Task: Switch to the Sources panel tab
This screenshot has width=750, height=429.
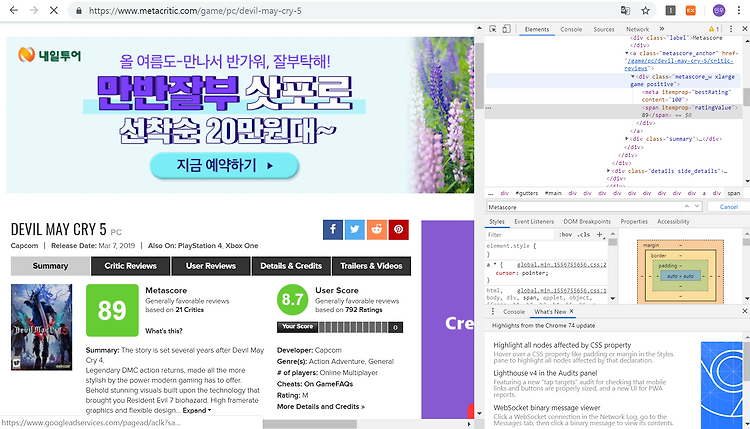Action: [x=604, y=29]
